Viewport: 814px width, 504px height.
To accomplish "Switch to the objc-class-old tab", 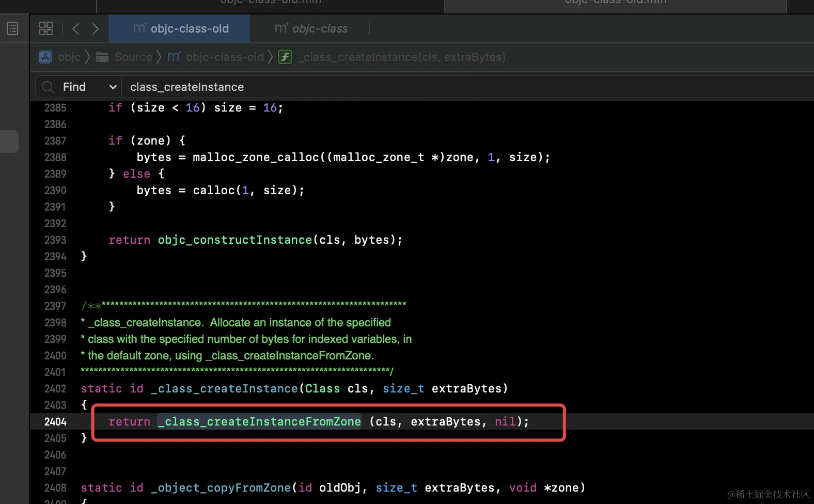I will tap(180, 28).
